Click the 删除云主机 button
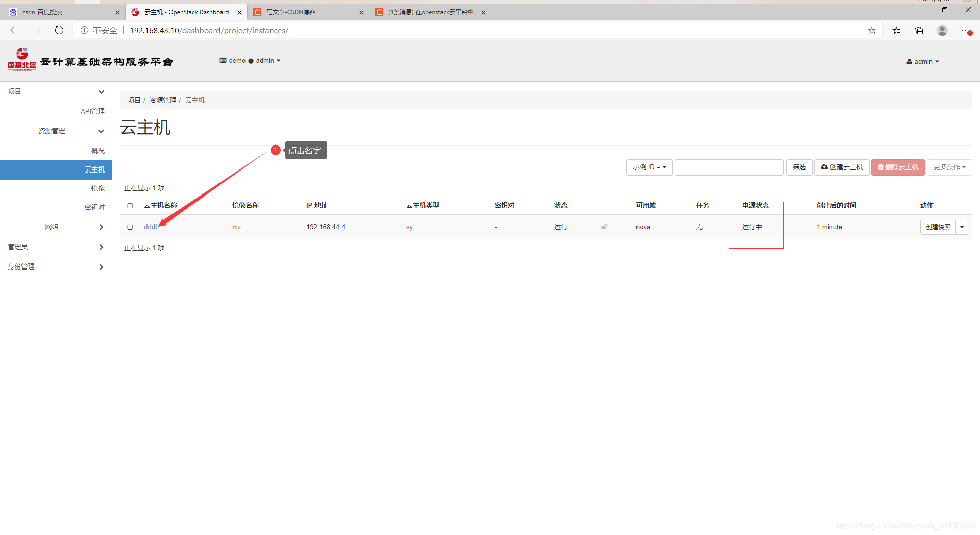The width and height of the screenshot is (980, 535). pyautogui.click(x=898, y=167)
